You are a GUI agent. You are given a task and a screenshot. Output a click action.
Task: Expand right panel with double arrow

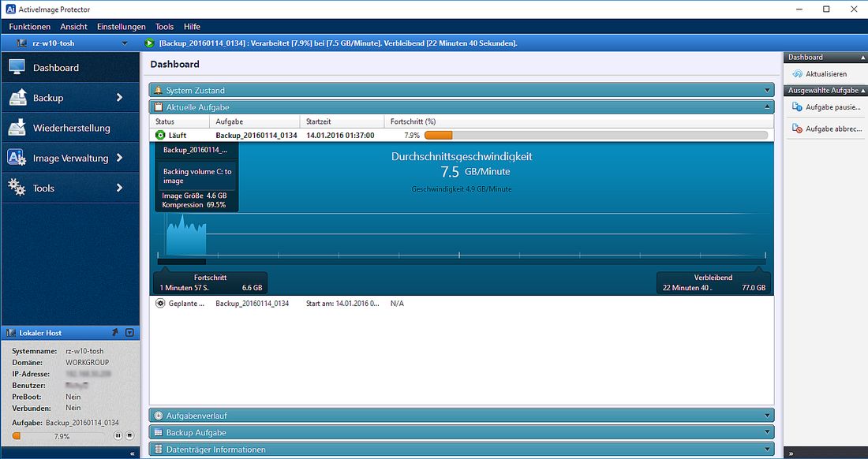(791, 453)
